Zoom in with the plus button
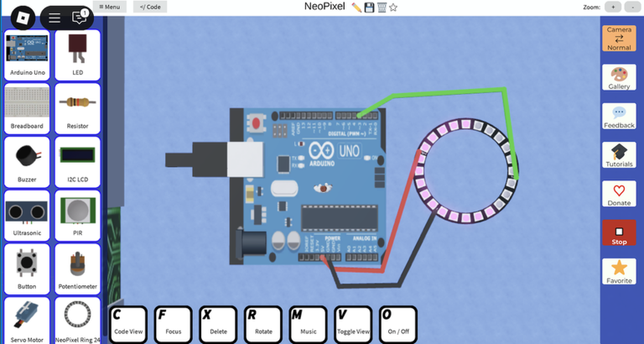This screenshot has width=644, height=344. tap(613, 7)
